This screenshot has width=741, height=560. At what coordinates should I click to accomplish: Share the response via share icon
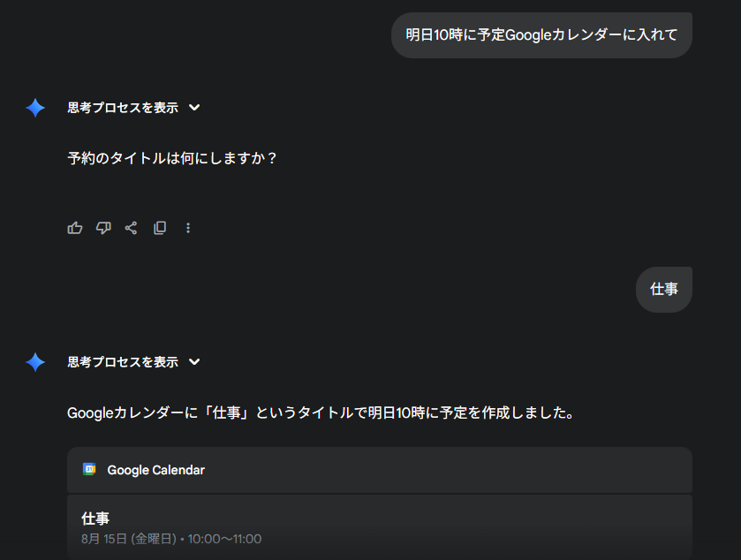point(131,228)
